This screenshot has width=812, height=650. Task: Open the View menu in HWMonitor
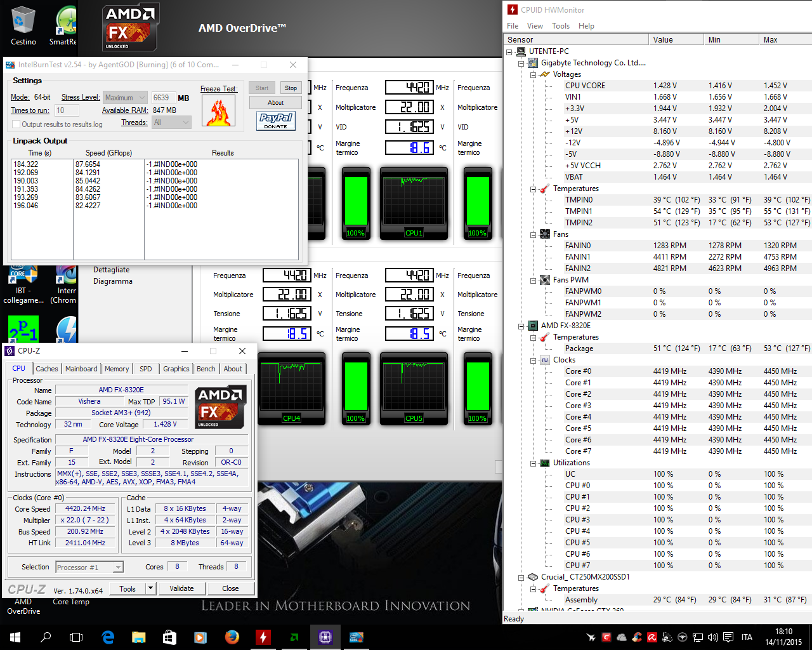pos(535,26)
